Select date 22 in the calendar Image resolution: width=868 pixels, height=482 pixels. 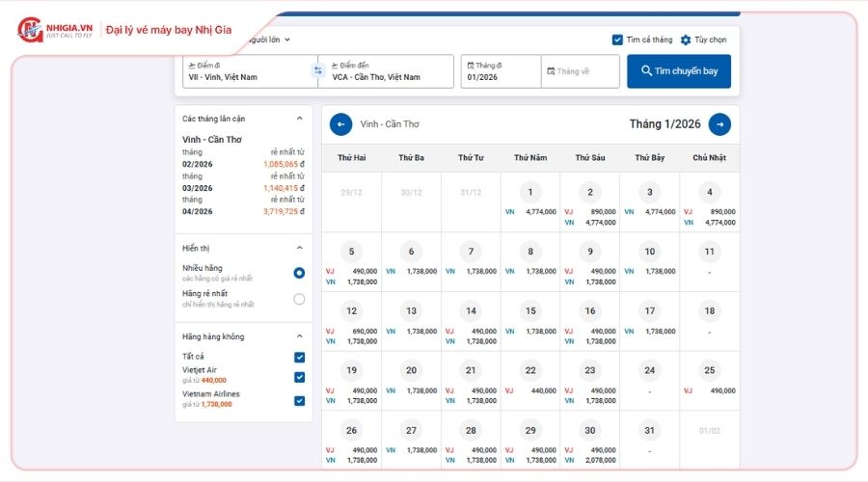click(x=530, y=370)
